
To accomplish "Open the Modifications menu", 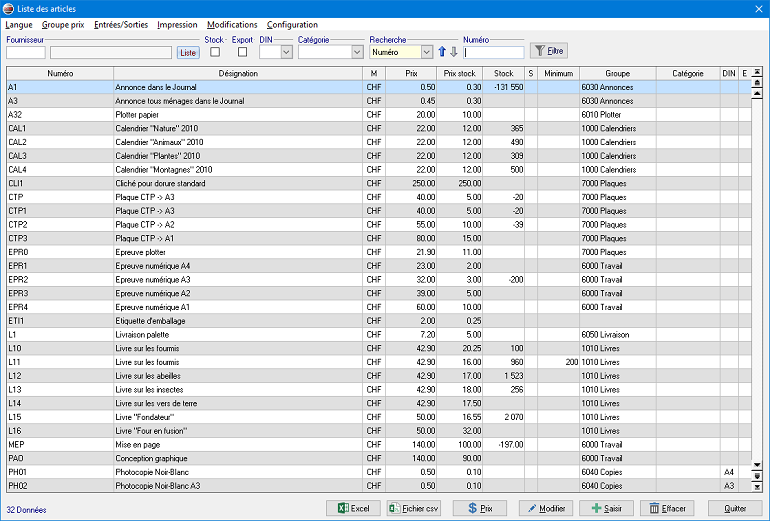I will pyautogui.click(x=232, y=25).
